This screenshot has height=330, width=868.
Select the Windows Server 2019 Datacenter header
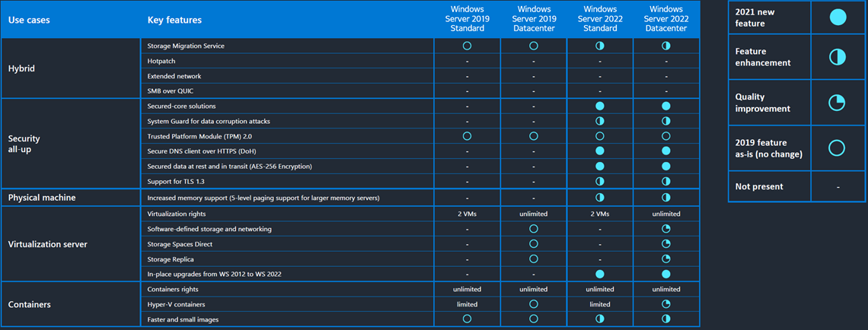[534, 18]
